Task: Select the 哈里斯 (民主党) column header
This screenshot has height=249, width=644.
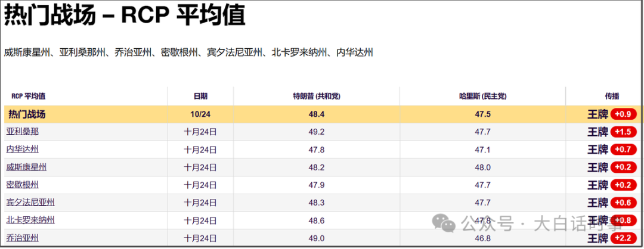Action: pyautogui.click(x=482, y=97)
